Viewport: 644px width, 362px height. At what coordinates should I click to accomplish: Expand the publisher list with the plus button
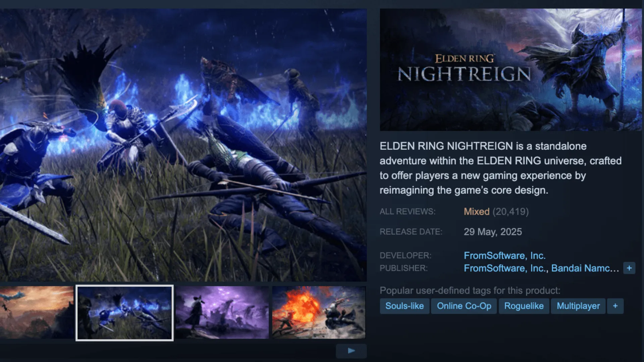pyautogui.click(x=629, y=268)
